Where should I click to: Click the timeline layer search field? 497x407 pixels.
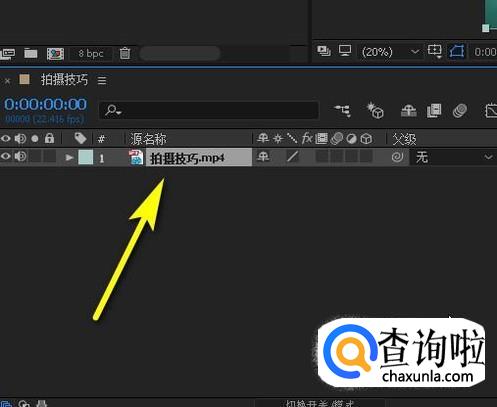click(209, 110)
